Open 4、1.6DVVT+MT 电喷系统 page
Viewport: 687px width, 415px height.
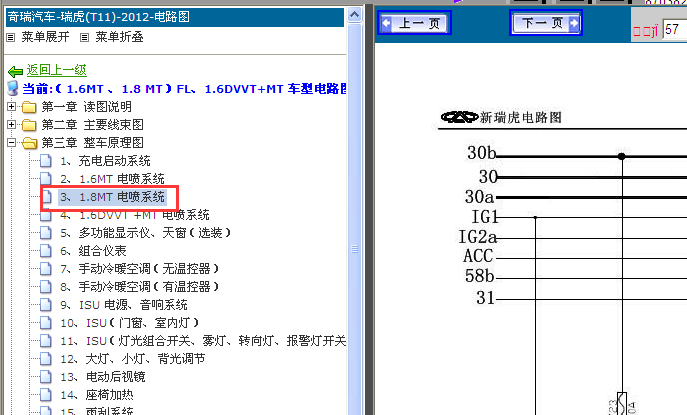[135, 215]
